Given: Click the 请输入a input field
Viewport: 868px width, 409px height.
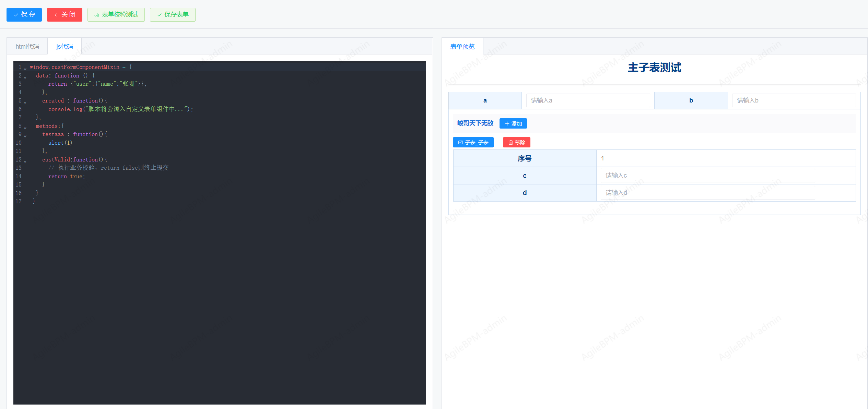Looking at the screenshot, I should [588, 100].
